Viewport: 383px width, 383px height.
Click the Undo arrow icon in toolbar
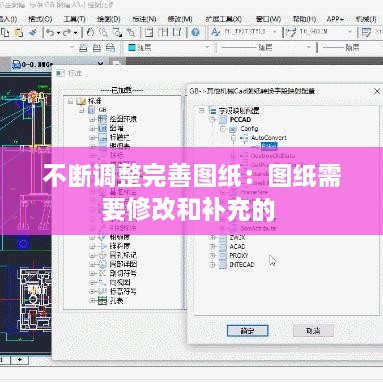50,32
